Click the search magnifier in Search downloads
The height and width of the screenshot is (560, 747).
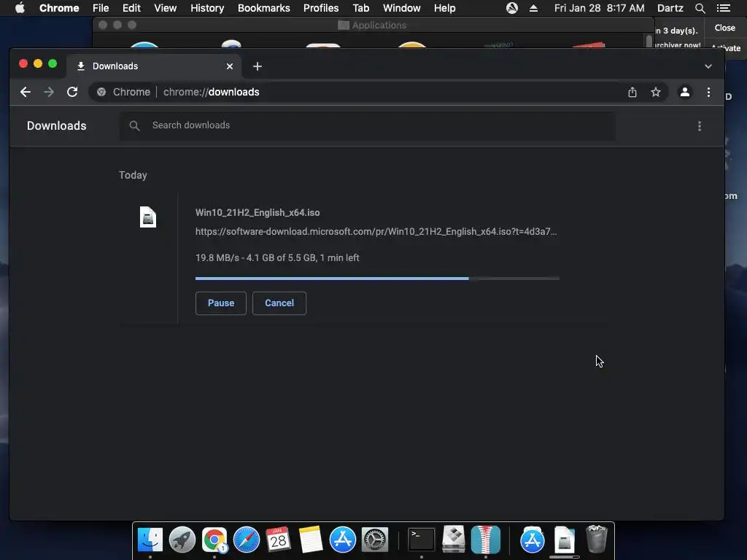click(134, 125)
